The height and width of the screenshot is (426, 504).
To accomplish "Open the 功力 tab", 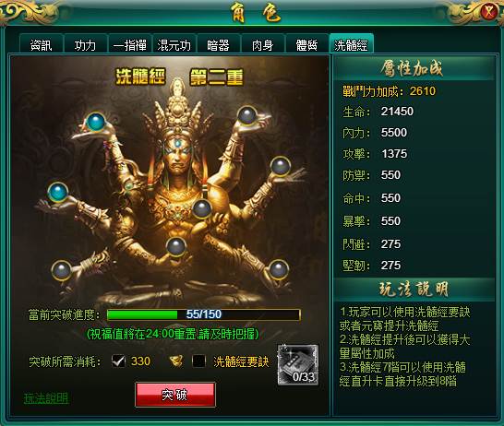I will coord(86,43).
